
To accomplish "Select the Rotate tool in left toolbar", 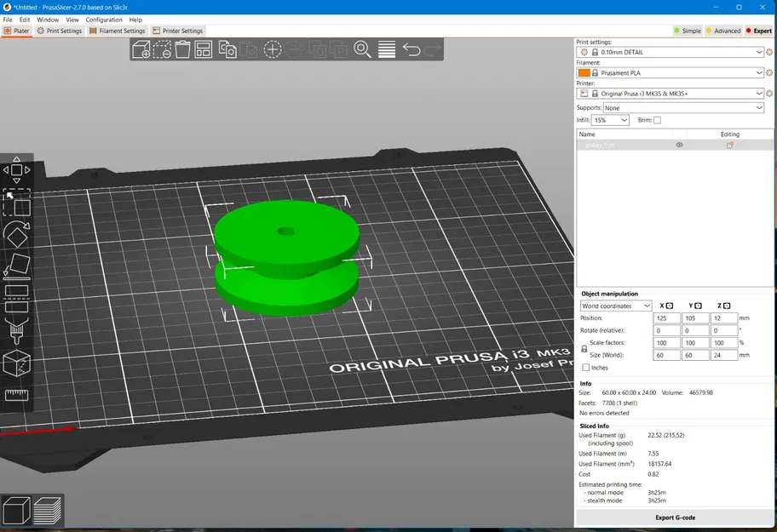I will click(17, 233).
